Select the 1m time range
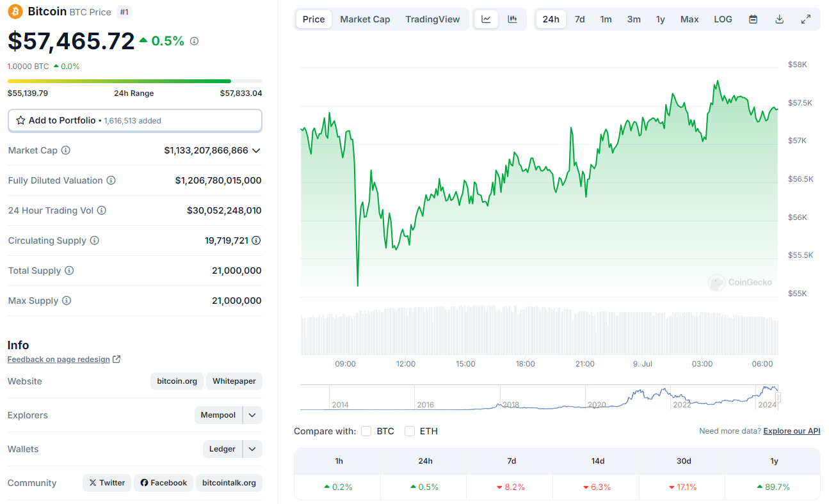This screenshot has height=504, width=829. click(606, 19)
